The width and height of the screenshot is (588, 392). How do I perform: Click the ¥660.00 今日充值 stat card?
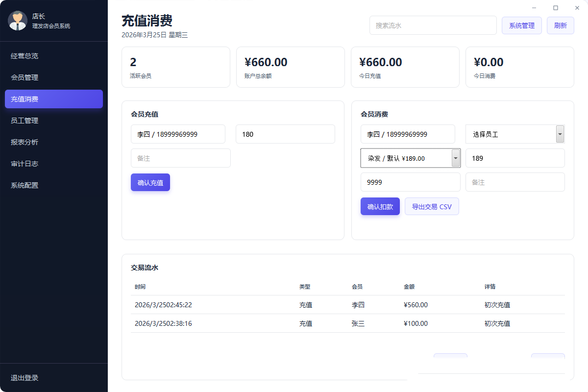405,67
